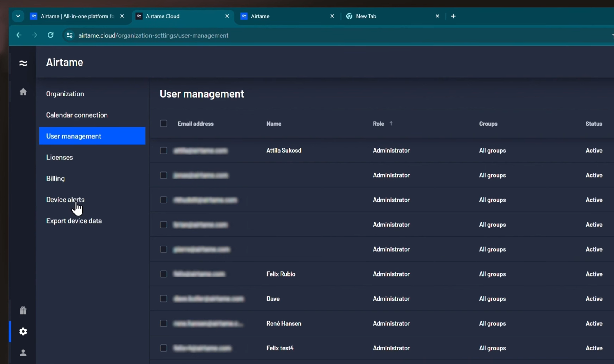Close the New Tab tab
614x364 pixels.
437,16
